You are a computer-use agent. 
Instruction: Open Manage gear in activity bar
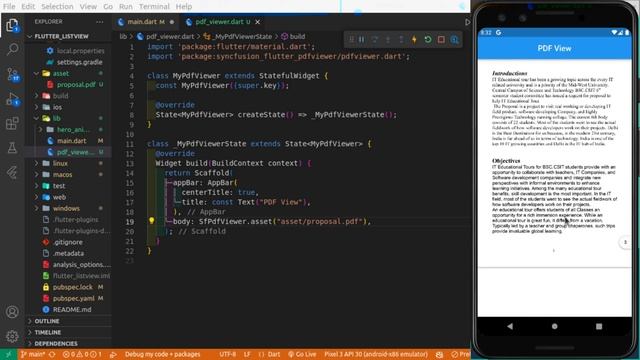click(x=12, y=336)
